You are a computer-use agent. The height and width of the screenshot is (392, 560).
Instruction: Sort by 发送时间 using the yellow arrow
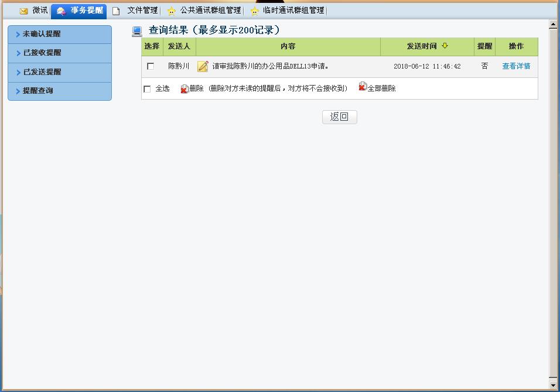tap(445, 46)
